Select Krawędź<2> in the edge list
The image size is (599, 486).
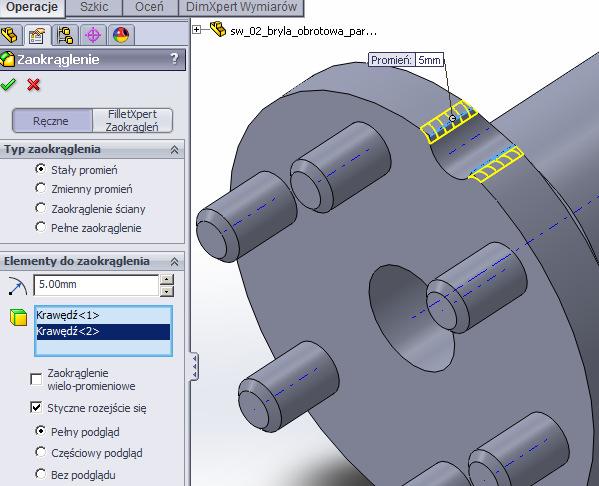(103, 331)
